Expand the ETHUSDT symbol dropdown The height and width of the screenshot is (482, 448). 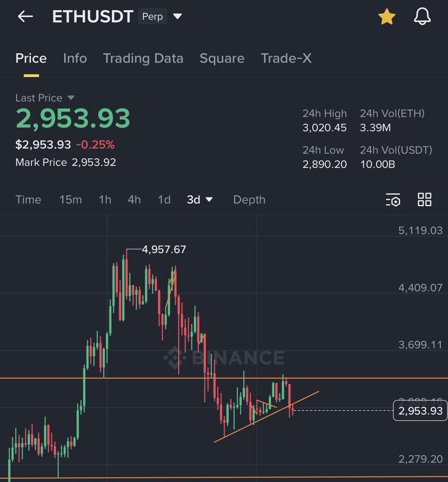(177, 16)
